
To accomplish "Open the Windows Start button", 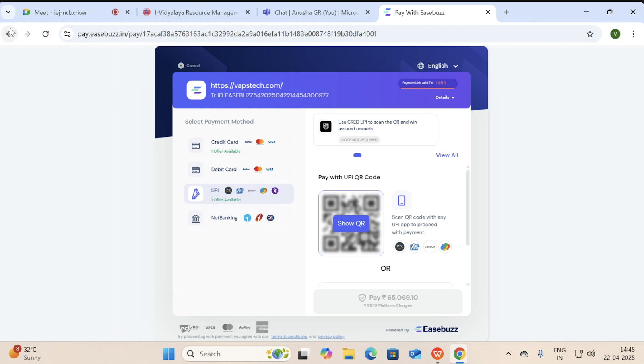I will [169, 354].
